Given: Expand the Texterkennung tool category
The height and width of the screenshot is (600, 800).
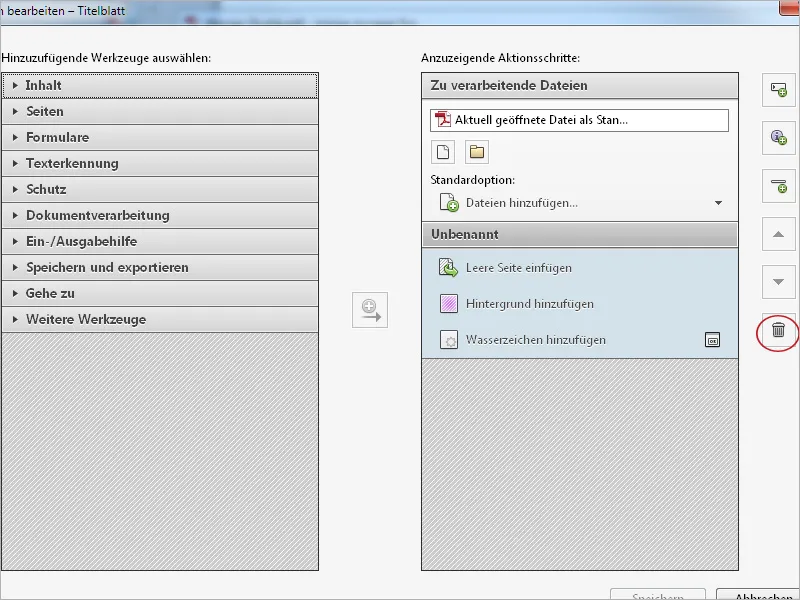Looking at the screenshot, I should tap(160, 164).
